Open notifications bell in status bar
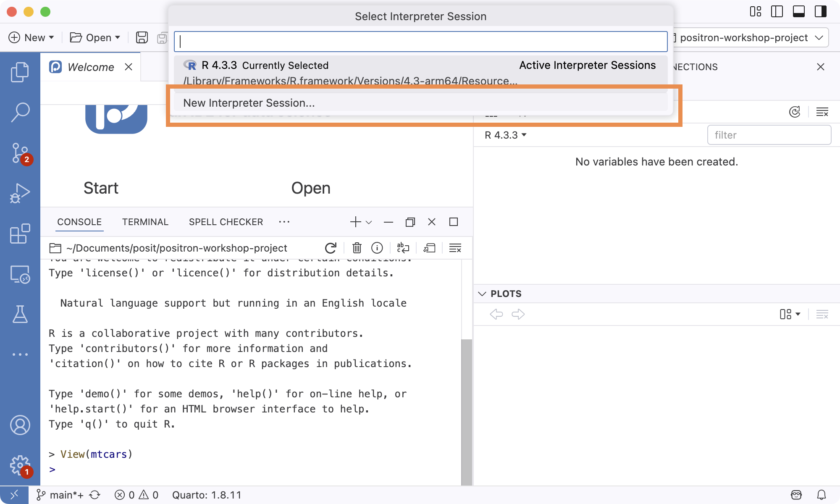The width and height of the screenshot is (840, 504). click(x=822, y=495)
